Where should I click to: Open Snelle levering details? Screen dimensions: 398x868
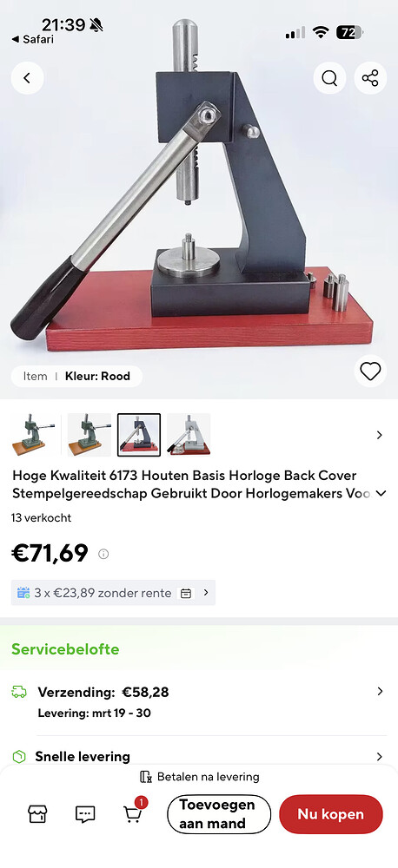tap(198, 756)
